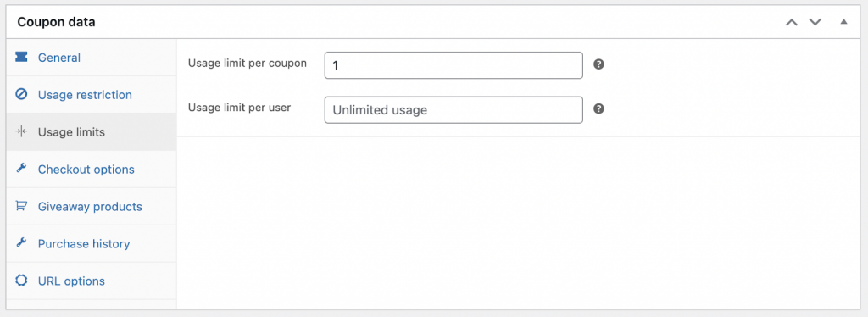The height and width of the screenshot is (317, 868).
Task: Click the Usage limits icon
Action: pyautogui.click(x=21, y=131)
